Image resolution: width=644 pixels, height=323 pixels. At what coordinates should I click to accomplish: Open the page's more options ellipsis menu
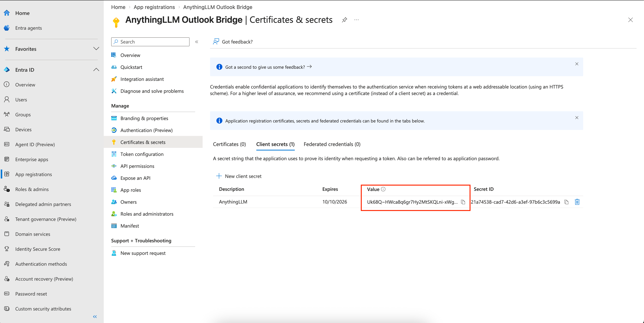pos(356,20)
